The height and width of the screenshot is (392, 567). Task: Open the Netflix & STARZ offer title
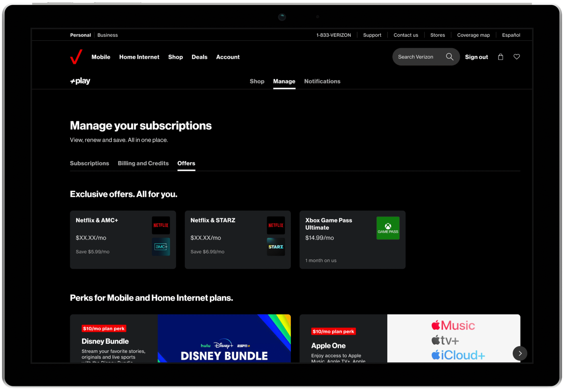(x=213, y=220)
